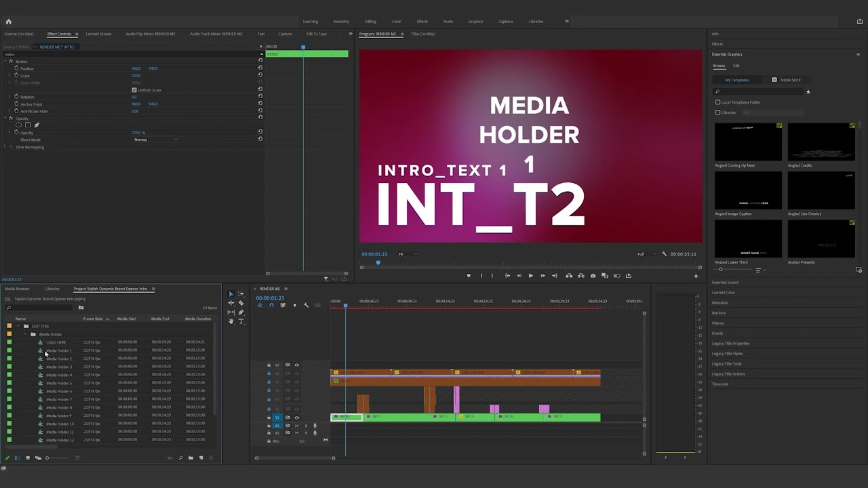The height and width of the screenshot is (488, 868).
Task: Select the Selection tool arrow
Action: point(231,294)
